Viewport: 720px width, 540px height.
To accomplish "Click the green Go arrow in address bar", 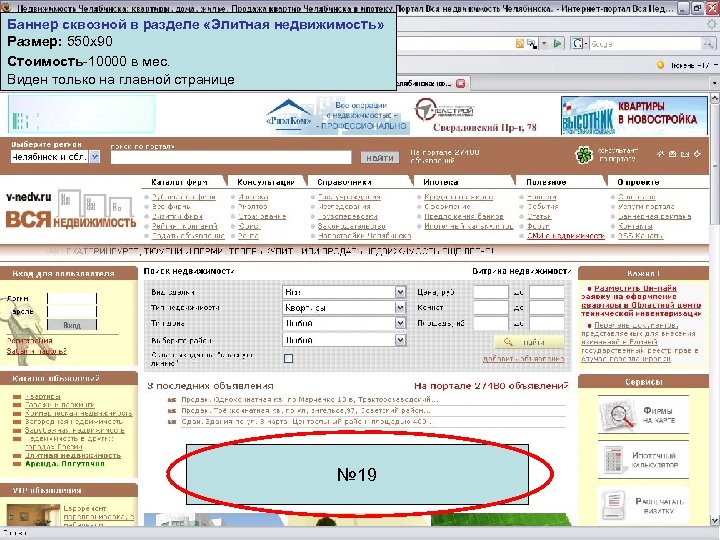I will coord(557,44).
